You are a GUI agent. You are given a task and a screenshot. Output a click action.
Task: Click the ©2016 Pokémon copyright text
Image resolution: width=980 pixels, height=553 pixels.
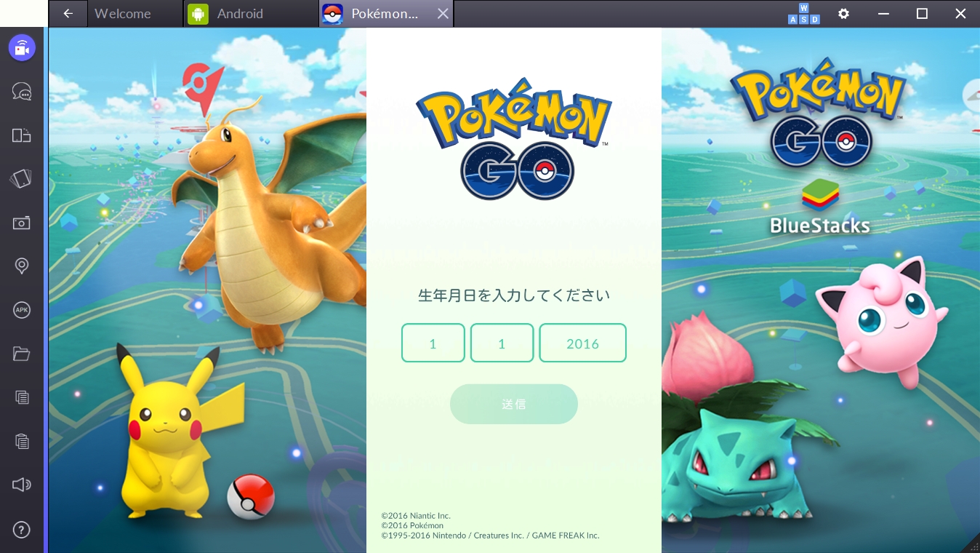pyautogui.click(x=412, y=525)
